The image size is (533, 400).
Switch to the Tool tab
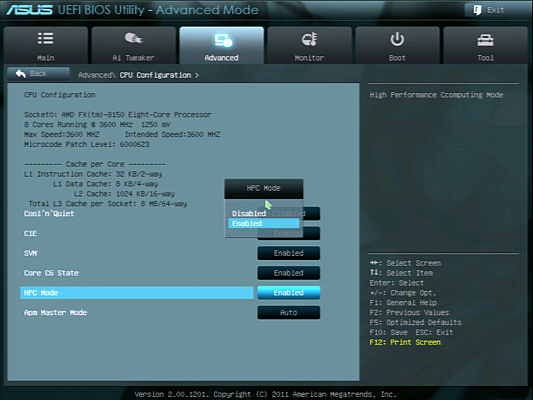[485, 45]
